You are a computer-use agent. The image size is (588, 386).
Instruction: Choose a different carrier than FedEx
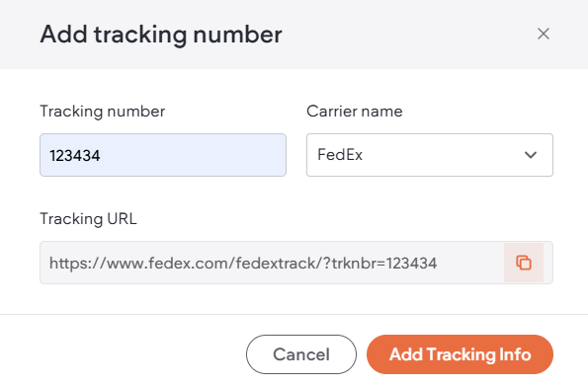pos(429,155)
